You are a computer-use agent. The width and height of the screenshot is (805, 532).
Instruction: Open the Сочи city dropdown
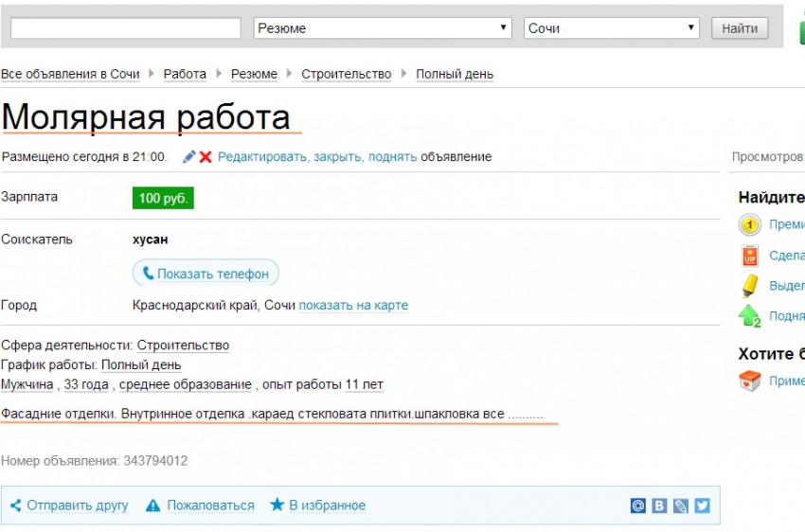click(x=612, y=28)
